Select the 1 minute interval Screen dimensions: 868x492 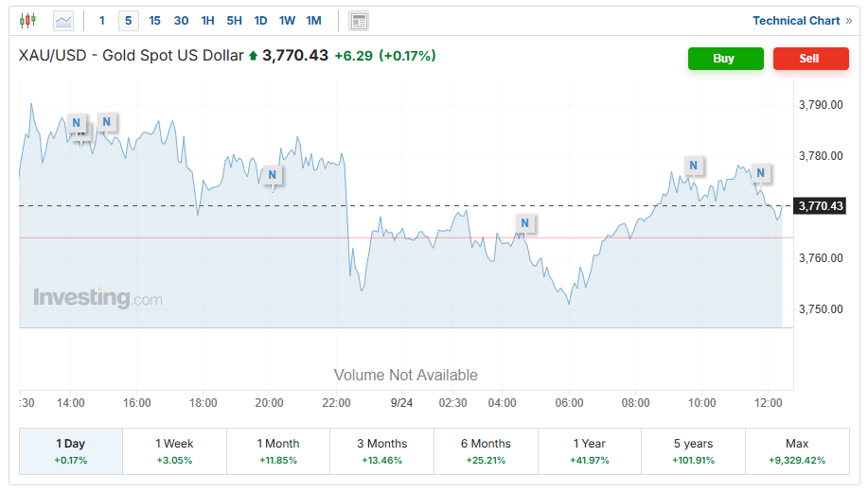click(102, 21)
